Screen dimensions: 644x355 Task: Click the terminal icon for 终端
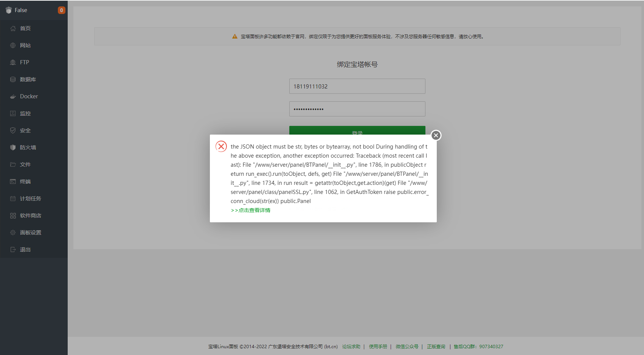pyautogui.click(x=13, y=181)
